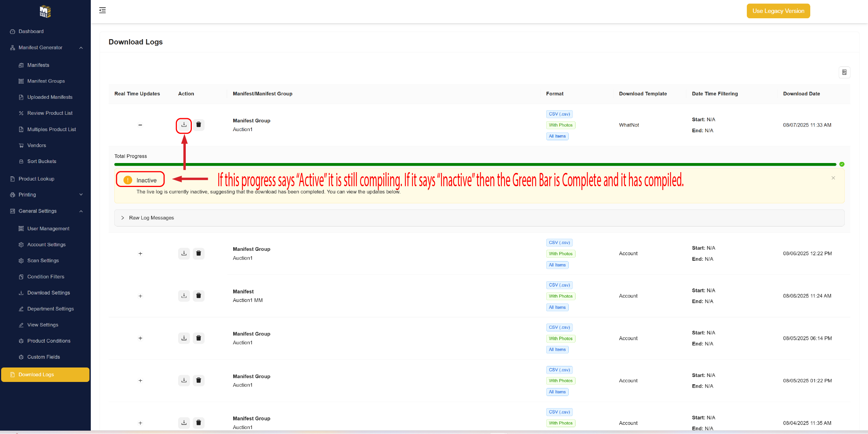Viewport: 868px width, 434px height.
Task: Delete the 08/07/2025 WhatNot log entry
Action: [198, 125]
